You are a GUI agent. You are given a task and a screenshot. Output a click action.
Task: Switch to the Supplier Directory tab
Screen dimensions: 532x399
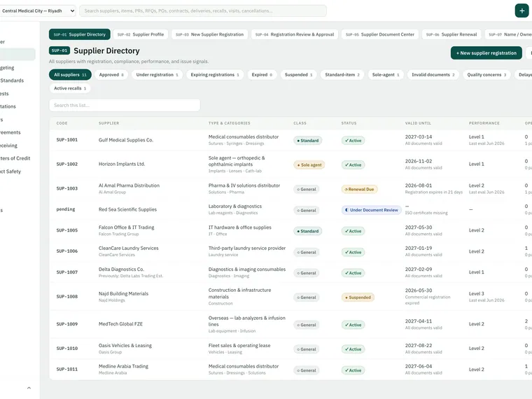click(x=80, y=34)
